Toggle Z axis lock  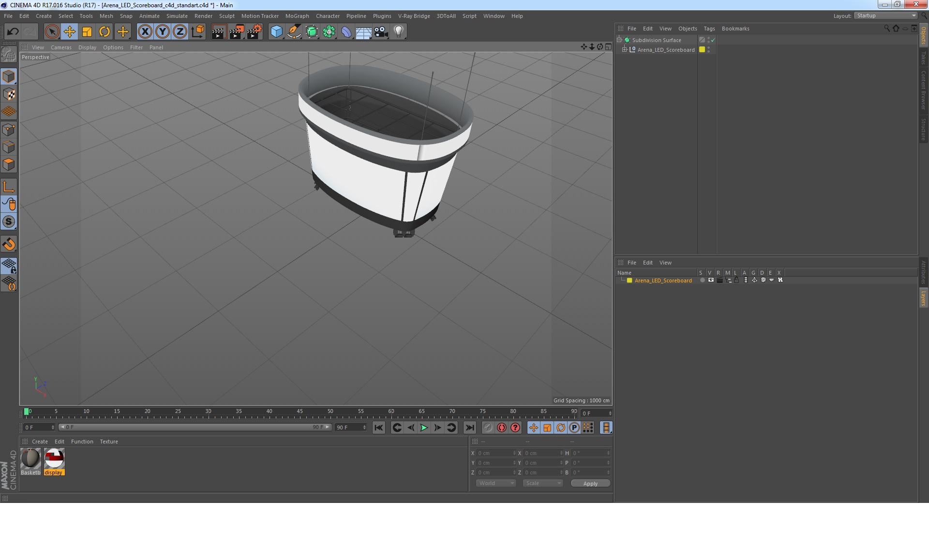click(x=180, y=32)
